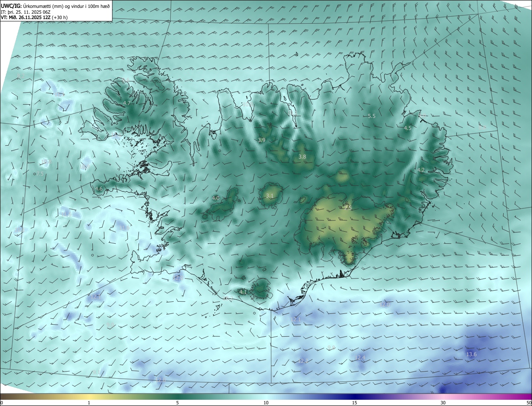Image resolution: width=532 pixels, height=406 pixels.
Task: Click the 4.7 value label on the map
Action: pos(127,103)
